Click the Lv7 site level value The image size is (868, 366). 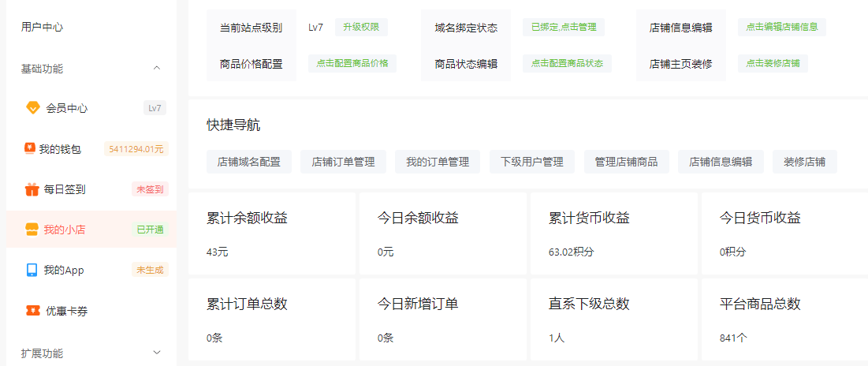[x=315, y=27]
